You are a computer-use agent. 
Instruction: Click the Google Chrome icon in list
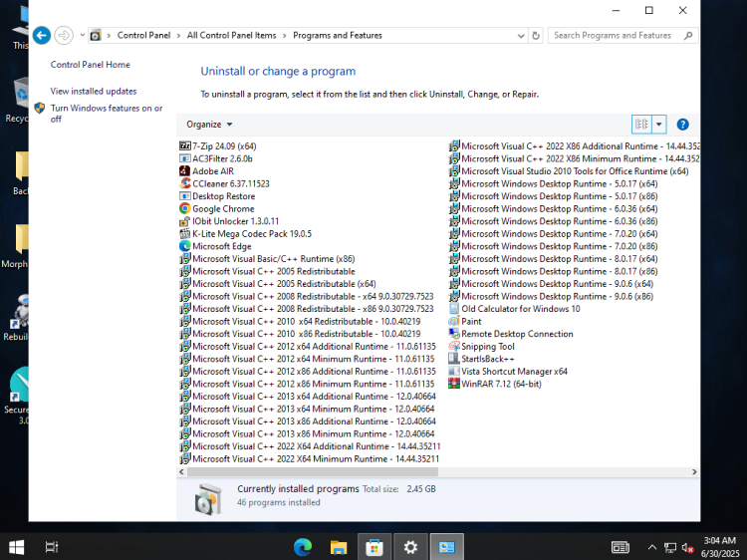(x=185, y=208)
